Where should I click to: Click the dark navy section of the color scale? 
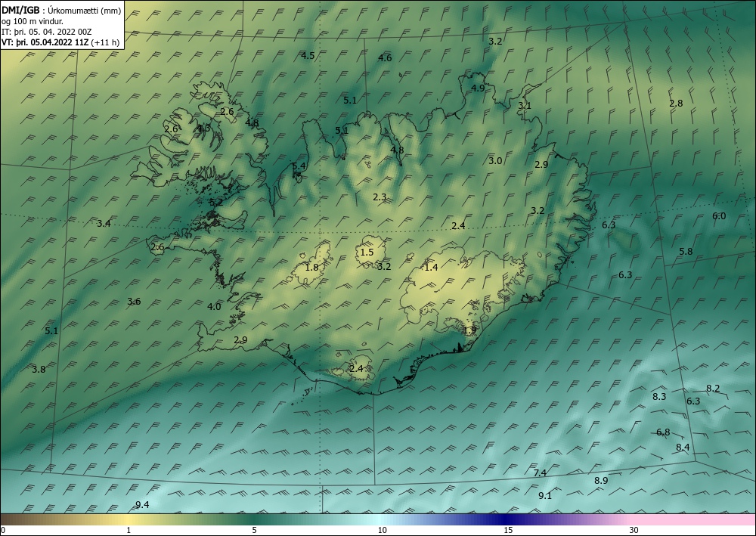pos(503,519)
